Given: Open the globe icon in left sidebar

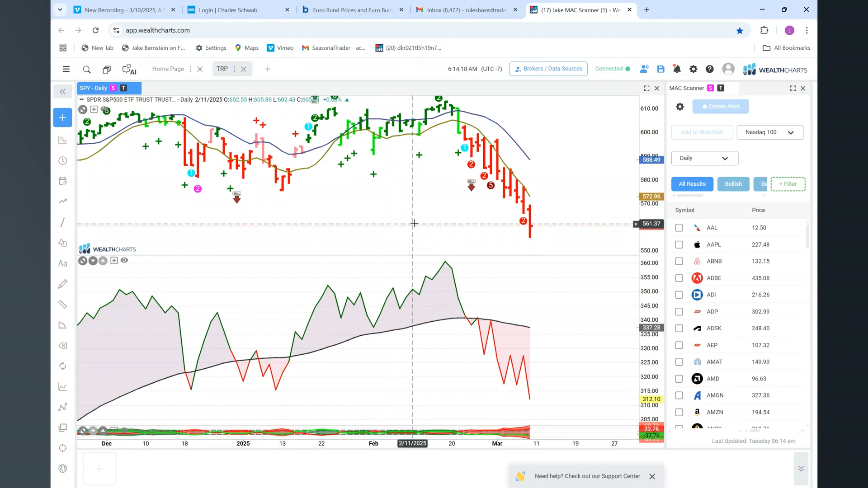Looking at the screenshot, I should click(x=63, y=469).
